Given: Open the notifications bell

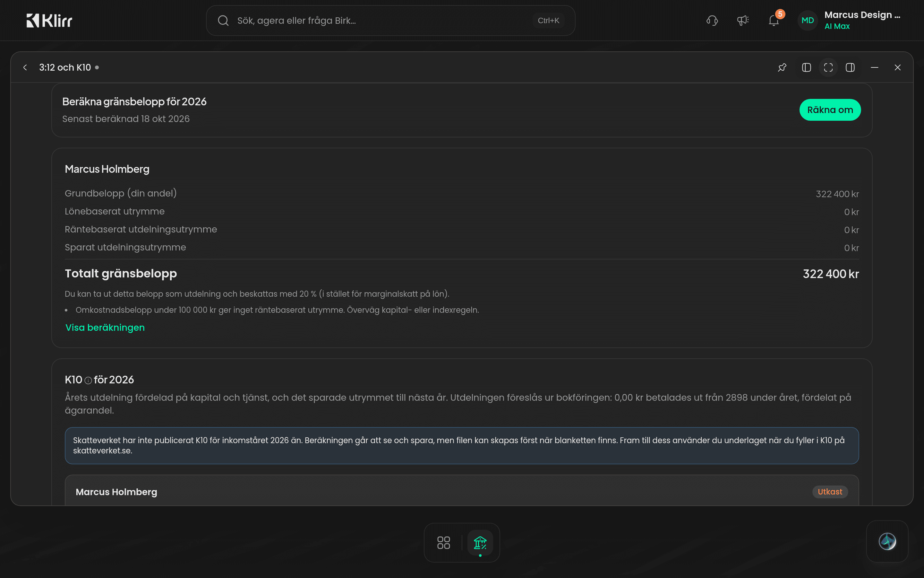Looking at the screenshot, I should click(x=774, y=21).
